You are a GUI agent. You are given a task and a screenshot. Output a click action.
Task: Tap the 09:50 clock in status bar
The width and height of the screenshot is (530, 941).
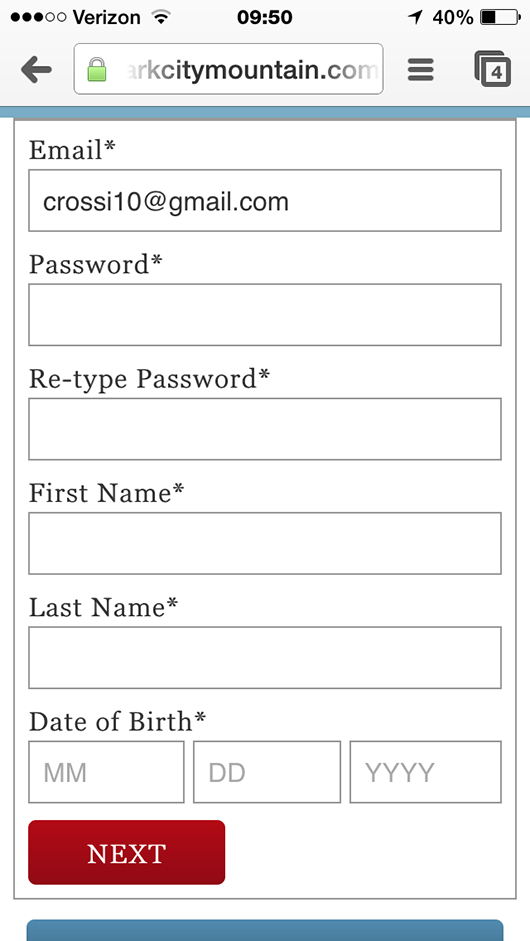coord(265,17)
